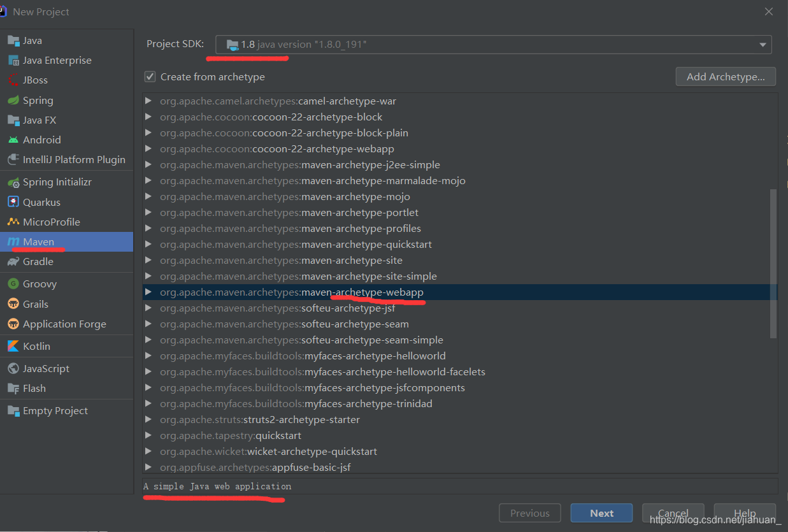Image resolution: width=788 pixels, height=532 pixels.
Task: Click the Spring leaf icon
Action: 13,101
